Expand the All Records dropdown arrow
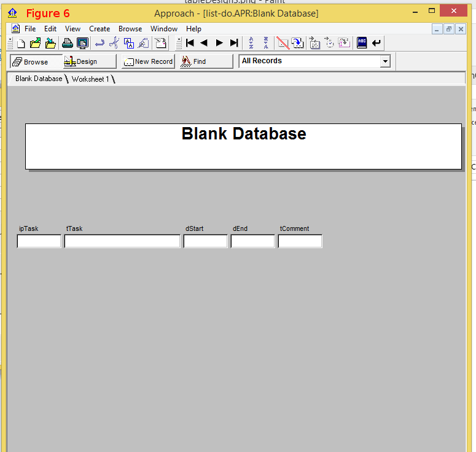 tap(385, 61)
